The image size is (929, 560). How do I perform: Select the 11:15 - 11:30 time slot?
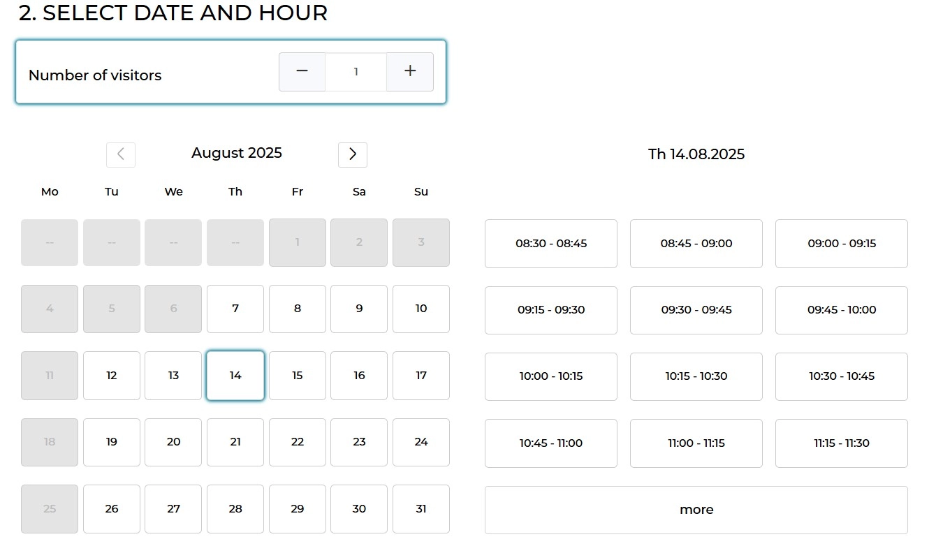point(841,443)
